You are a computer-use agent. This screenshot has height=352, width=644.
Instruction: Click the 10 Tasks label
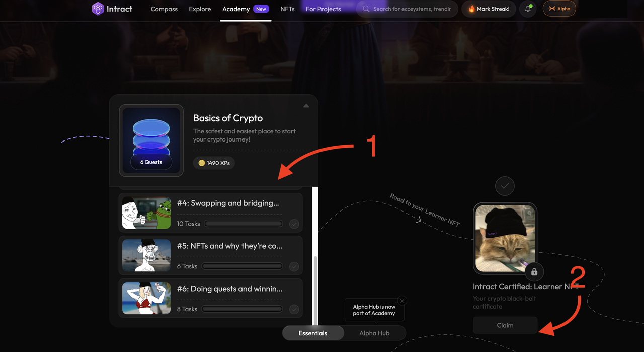(x=189, y=224)
